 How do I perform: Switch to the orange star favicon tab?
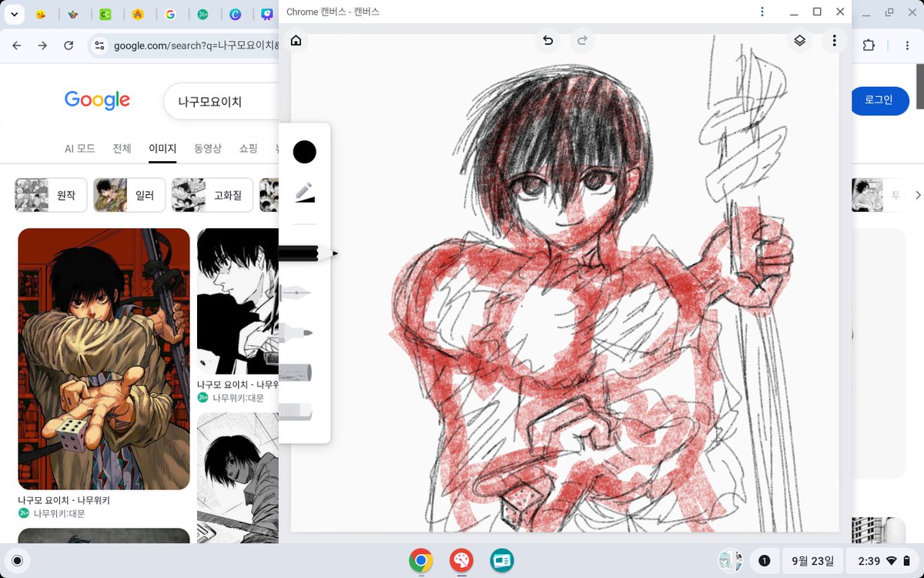coord(138,15)
